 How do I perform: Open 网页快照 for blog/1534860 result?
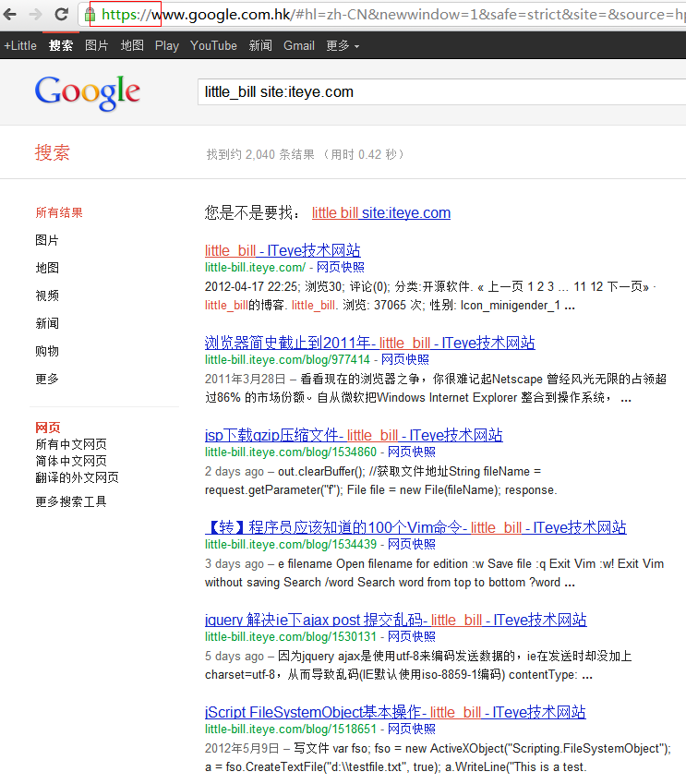[x=412, y=452]
